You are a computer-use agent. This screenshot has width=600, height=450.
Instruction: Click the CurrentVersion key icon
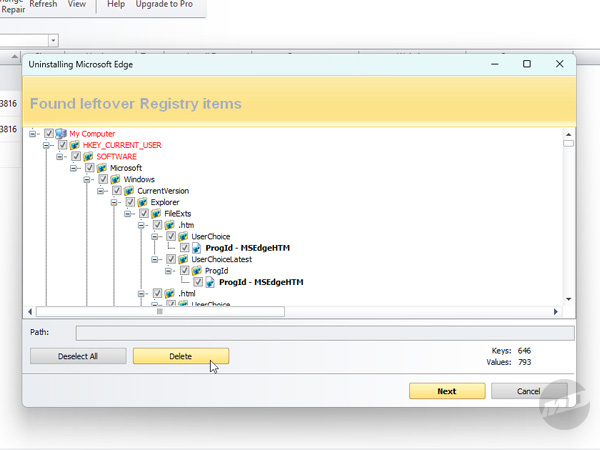tap(129, 191)
